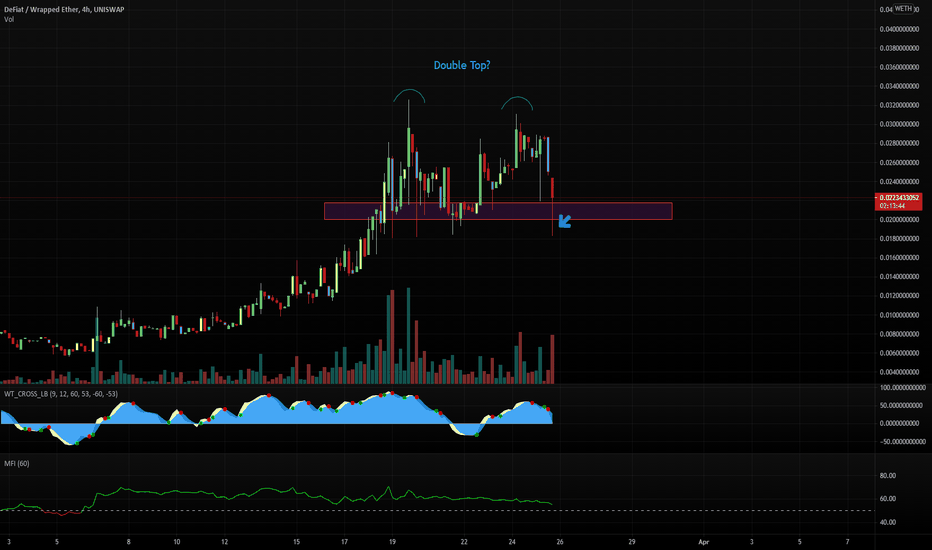Click date axis label 22
Viewport: 932px width, 550px height.
pyautogui.click(x=464, y=542)
